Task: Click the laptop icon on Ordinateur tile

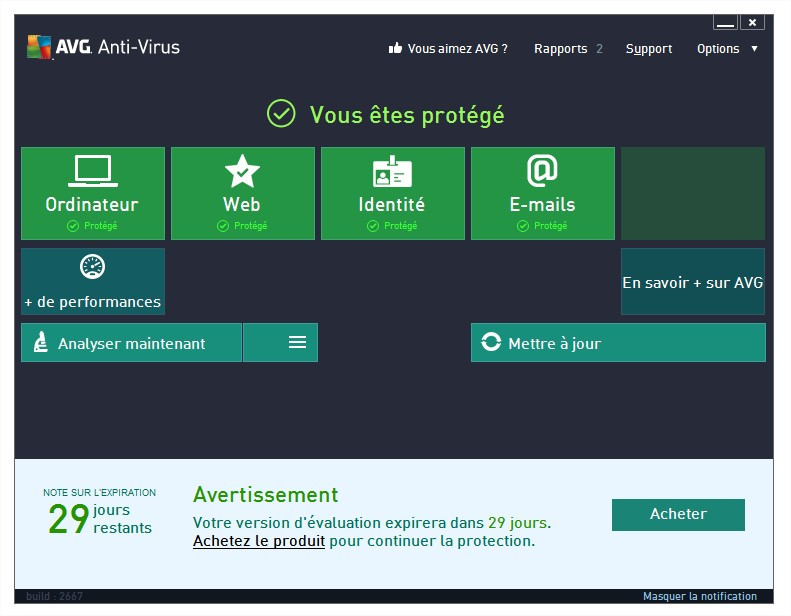Action: (92, 171)
